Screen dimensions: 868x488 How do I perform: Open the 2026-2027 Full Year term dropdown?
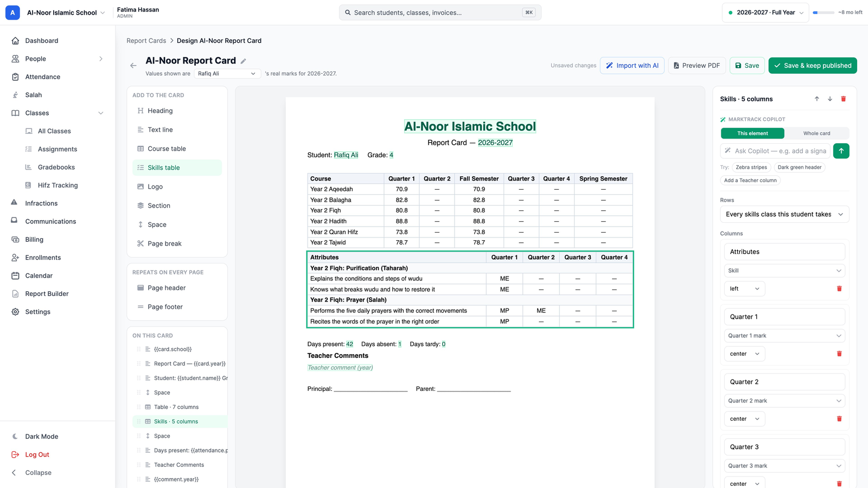point(765,12)
